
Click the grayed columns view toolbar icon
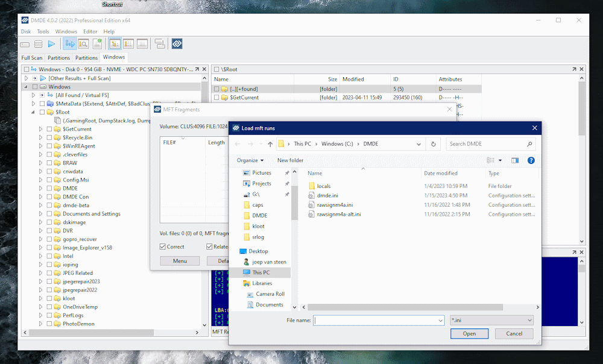[142, 44]
